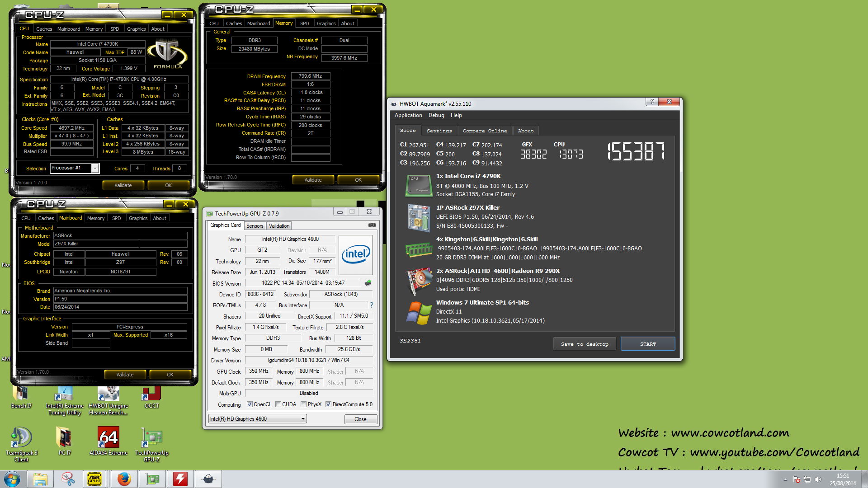Click the GPU-Z screenshot camera icon

372,225
